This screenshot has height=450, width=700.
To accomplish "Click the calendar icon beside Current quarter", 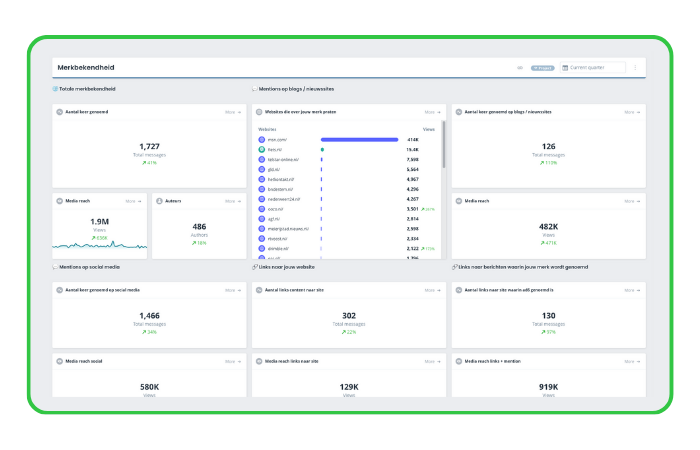I will [x=565, y=68].
